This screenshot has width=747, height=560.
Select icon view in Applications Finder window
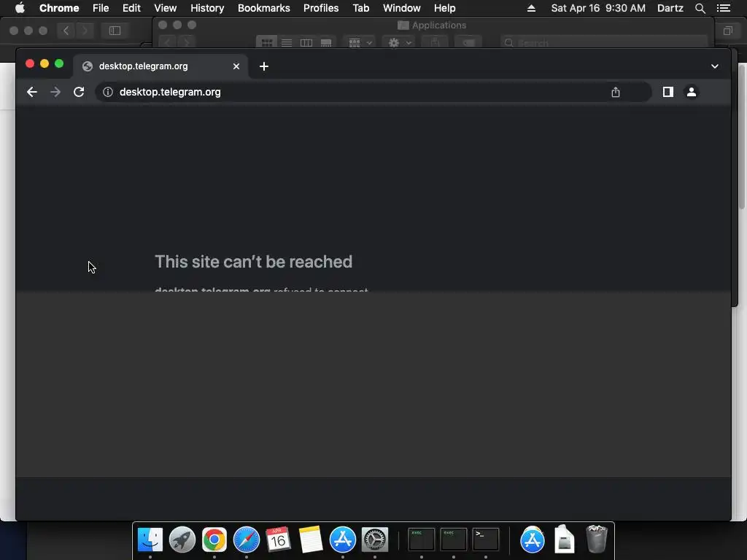pyautogui.click(x=267, y=43)
